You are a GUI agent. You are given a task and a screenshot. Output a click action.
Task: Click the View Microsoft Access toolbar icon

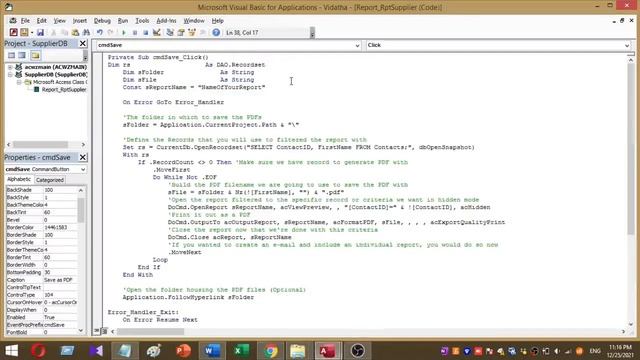click(13, 32)
